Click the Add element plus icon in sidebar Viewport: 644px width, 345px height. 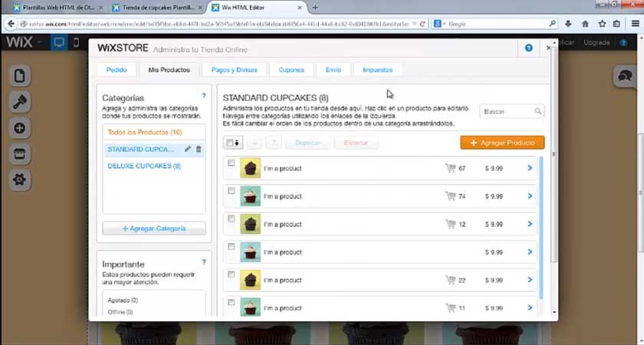(20, 128)
